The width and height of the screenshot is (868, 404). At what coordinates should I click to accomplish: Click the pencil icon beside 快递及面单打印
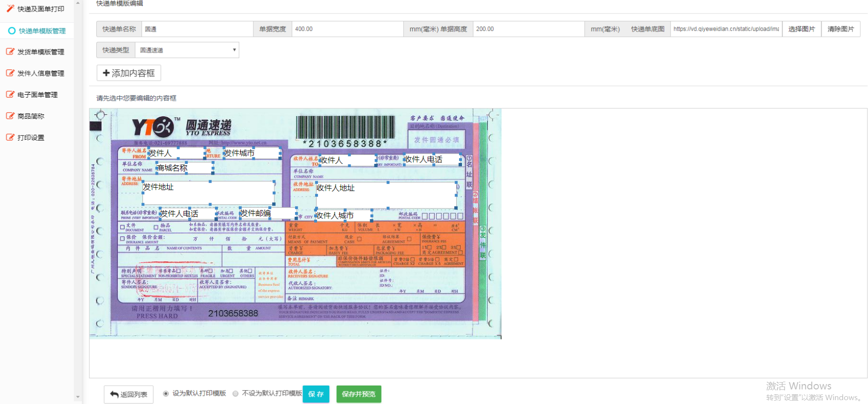coord(10,8)
